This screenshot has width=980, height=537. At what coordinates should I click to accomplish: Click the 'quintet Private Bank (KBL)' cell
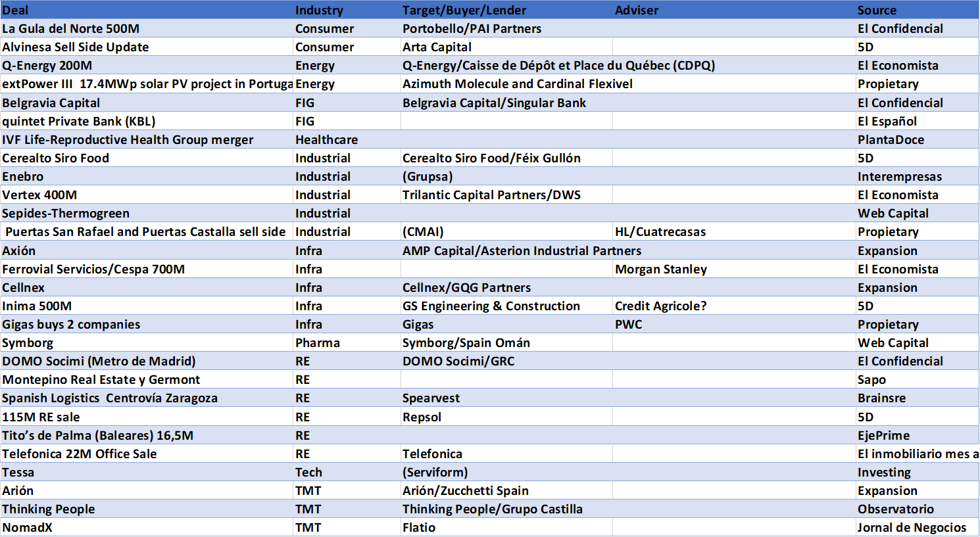click(x=147, y=121)
